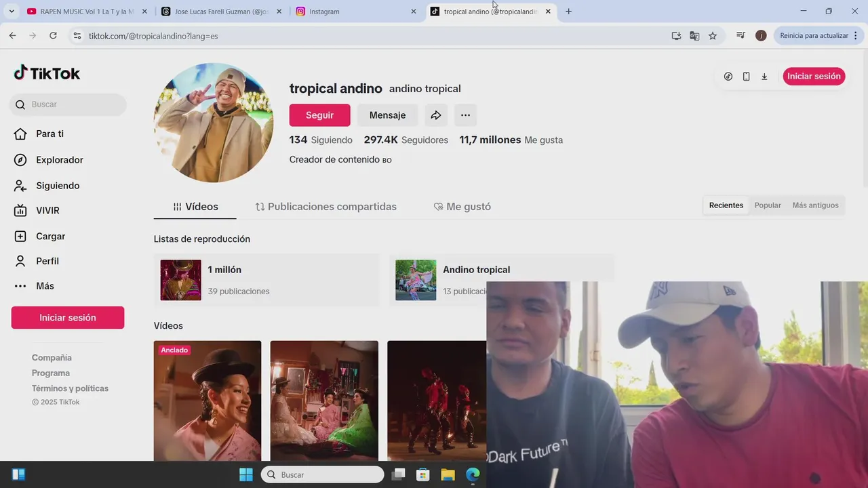Open the Programa footer link
The image size is (868, 488).
click(x=51, y=373)
